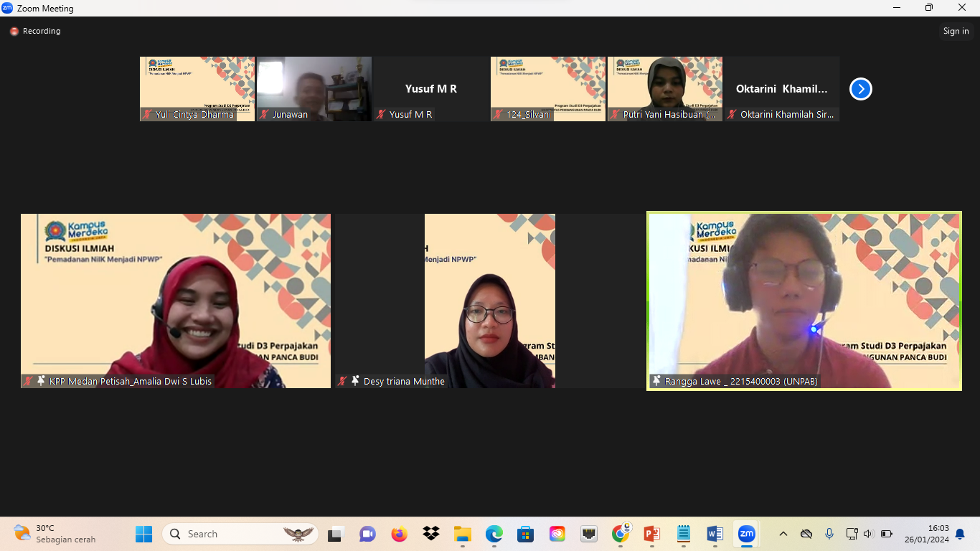Open Zoom from the Windows taskbar
The width and height of the screenshot is (980, 551).
point(747,534)
